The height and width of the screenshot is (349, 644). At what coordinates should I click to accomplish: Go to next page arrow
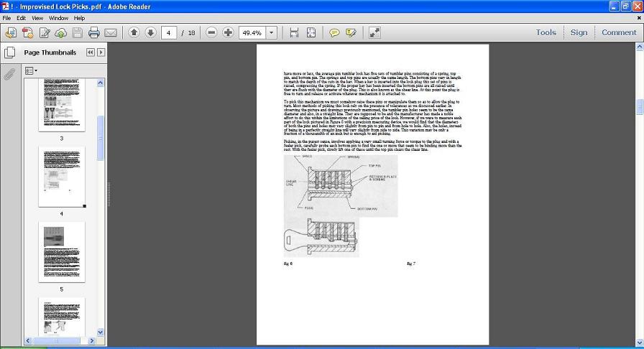tap(150, 32)
